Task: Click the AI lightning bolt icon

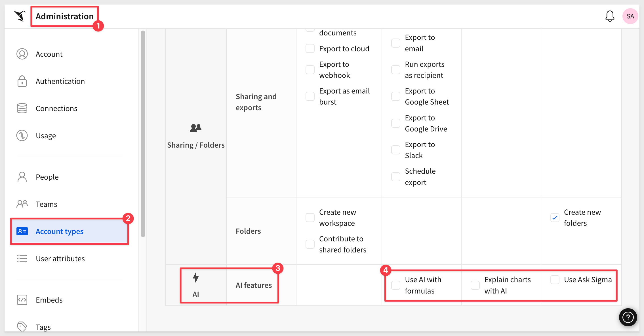Action: (x=196, y=277)
